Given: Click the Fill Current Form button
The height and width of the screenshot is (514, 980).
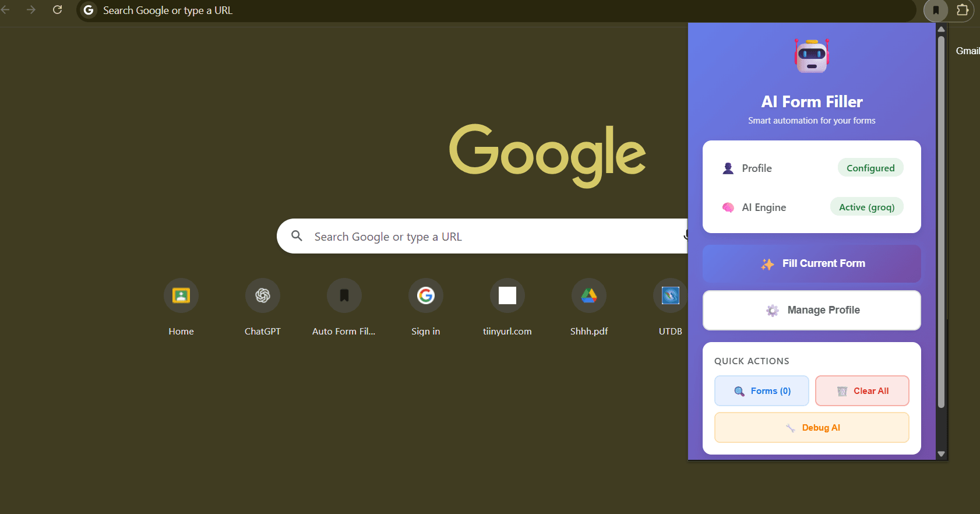Looking at the screenshot, I should 812,263.
